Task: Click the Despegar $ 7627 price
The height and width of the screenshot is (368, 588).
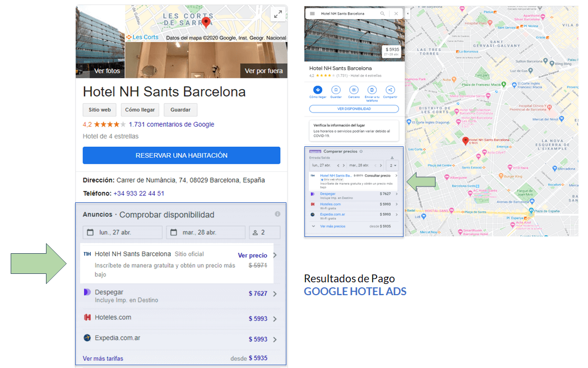Action: (x=258, y=294)
